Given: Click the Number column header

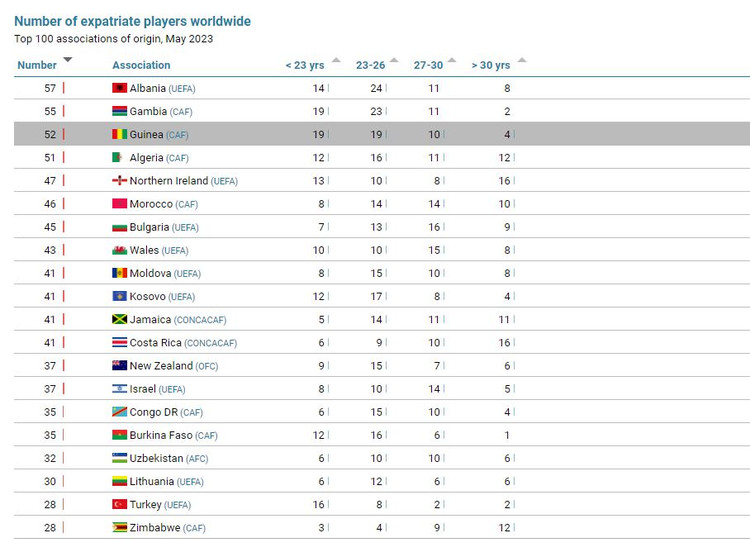Looking at the screenshot, I should (x=37, y=65).
